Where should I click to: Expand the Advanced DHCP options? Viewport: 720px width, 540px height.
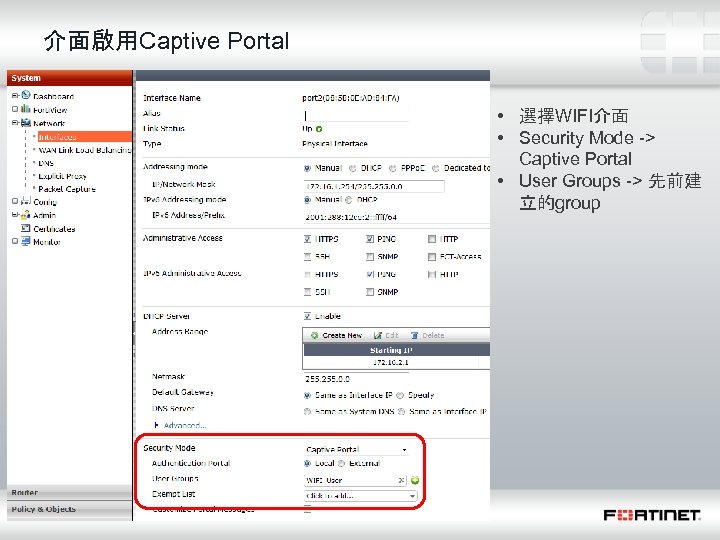(x=181, y=426)
